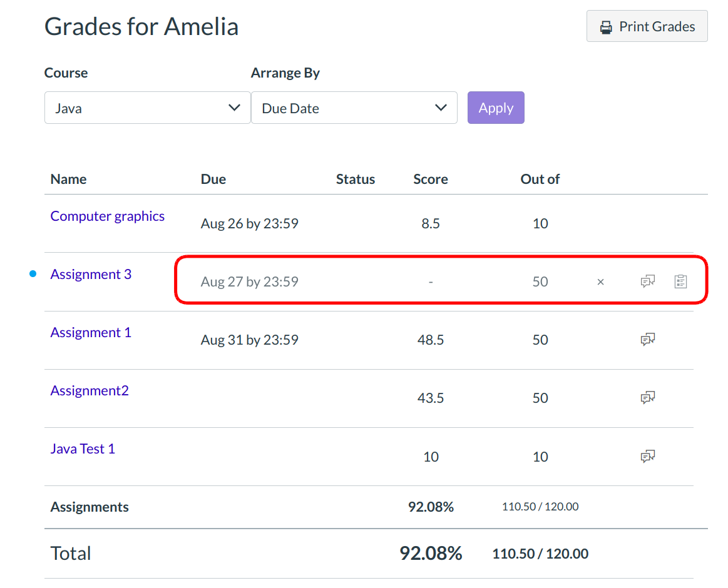The image size is (728, 588).
Task: Open the Computer graphics assignment link
Action: tap(108, 216)
